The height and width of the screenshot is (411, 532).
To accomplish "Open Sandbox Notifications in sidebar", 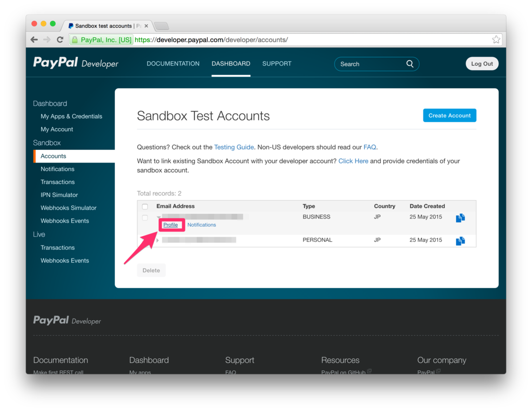I will coord(57,169).
